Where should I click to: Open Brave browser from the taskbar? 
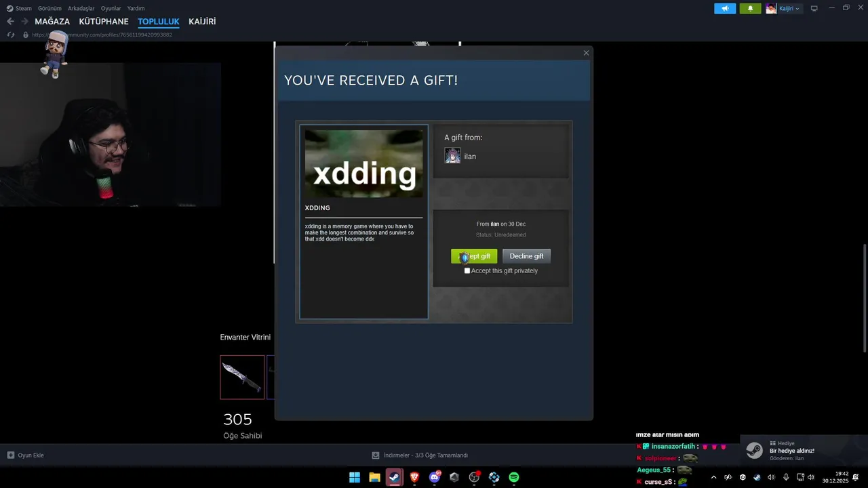pyautogui.click(x=414, y=477)
